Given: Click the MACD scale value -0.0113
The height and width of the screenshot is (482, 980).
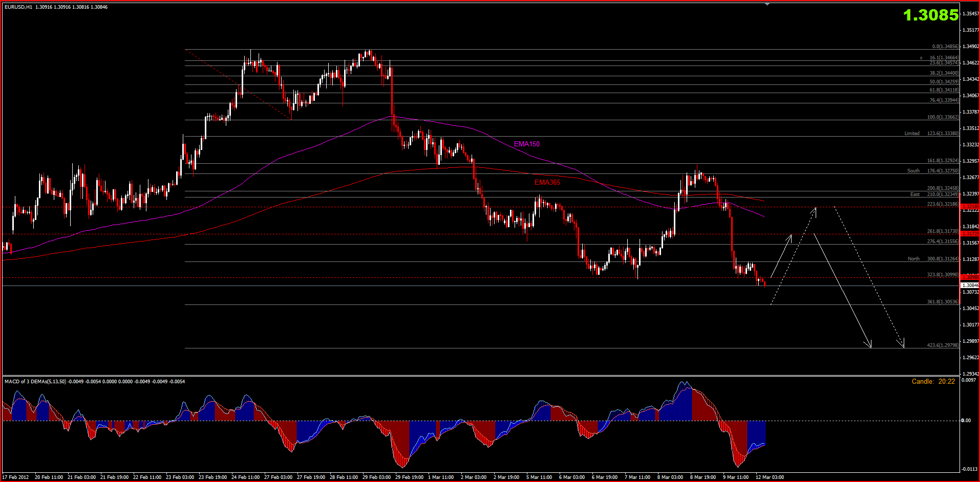Looking at the screenshot, I should coord(970,469).
